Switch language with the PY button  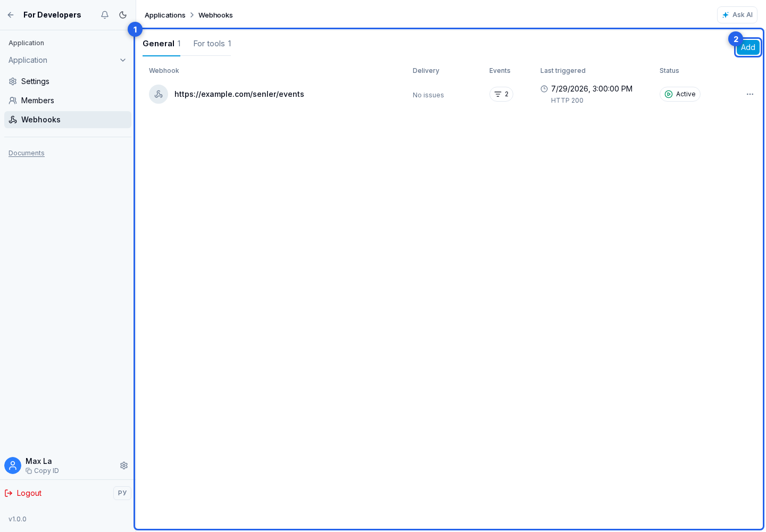[122, 493]
